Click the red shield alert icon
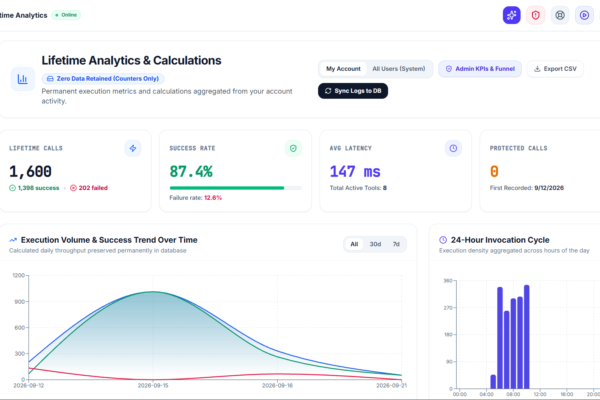Viewport: 600px width, 400px height. pyautogui.click(x=535, y=15)
